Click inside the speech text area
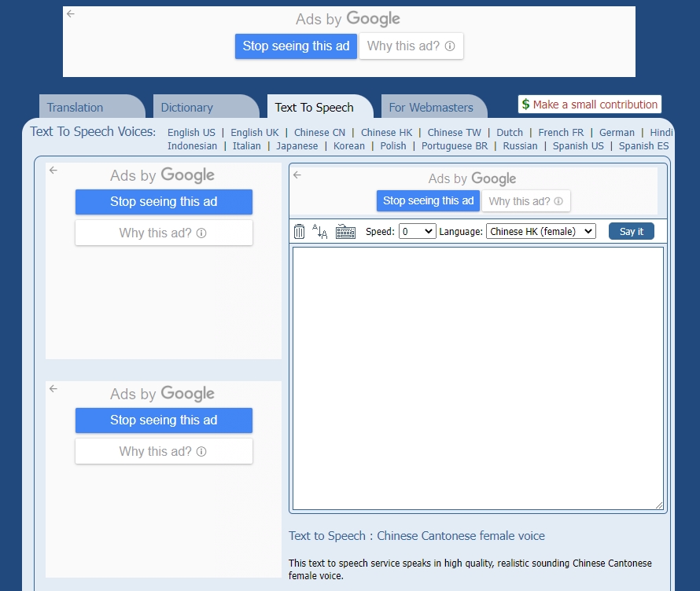The height and width of the screenshot is (591, 700). 478,377
